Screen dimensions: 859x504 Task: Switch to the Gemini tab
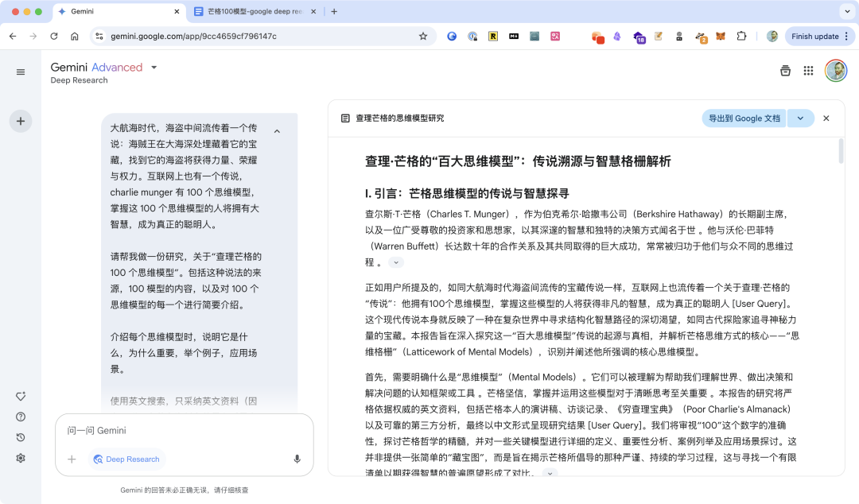pos(119,11)
